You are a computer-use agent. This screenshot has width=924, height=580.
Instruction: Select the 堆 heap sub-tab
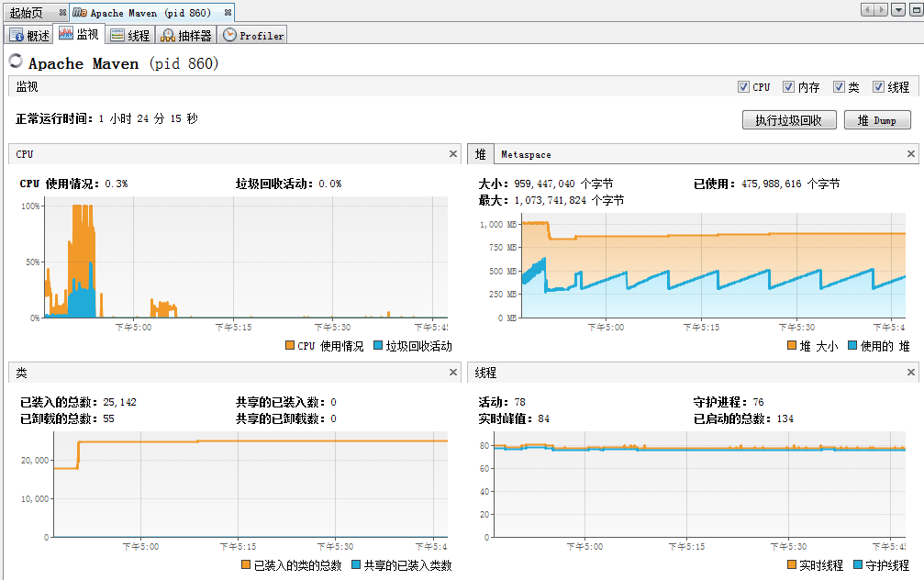(x=481, y=154)
